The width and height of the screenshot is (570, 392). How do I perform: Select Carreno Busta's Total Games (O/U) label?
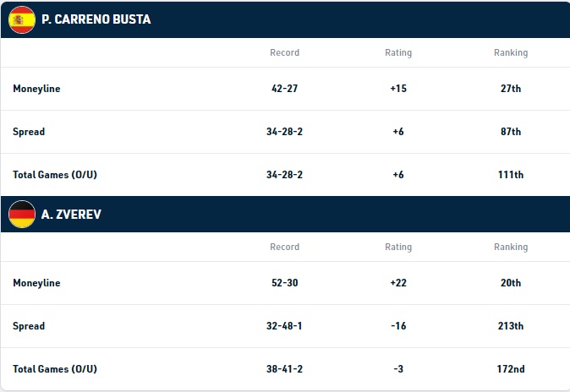tap(55, 175)
